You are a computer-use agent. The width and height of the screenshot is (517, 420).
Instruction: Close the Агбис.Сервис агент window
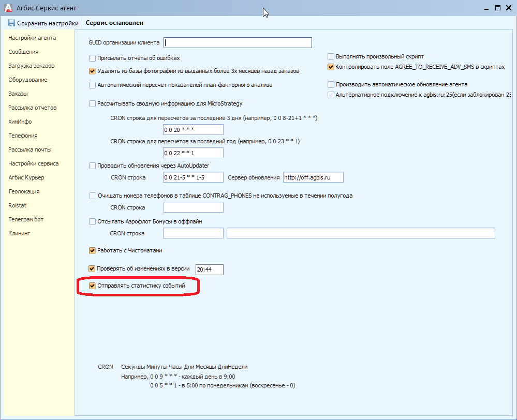508,8
